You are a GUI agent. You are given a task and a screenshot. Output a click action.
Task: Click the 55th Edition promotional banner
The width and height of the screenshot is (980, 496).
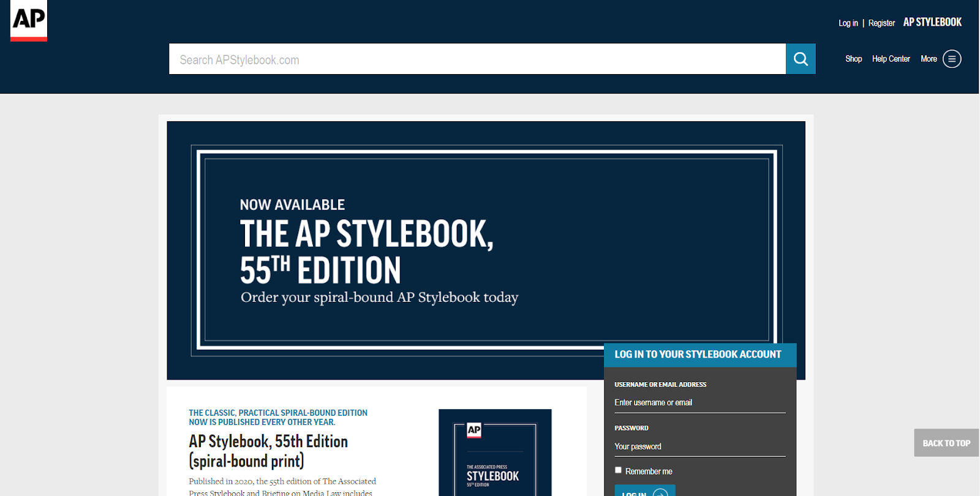click(486, 250)
